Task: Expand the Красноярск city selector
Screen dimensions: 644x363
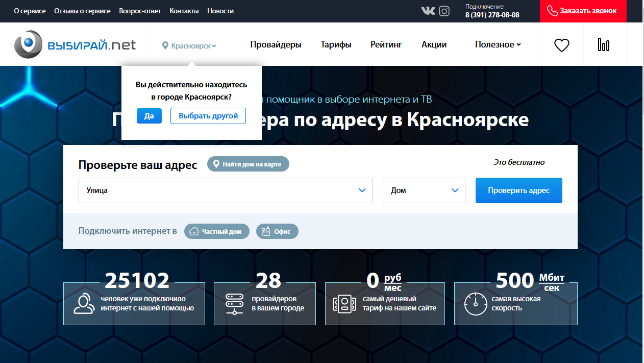Action: point(189,45)
